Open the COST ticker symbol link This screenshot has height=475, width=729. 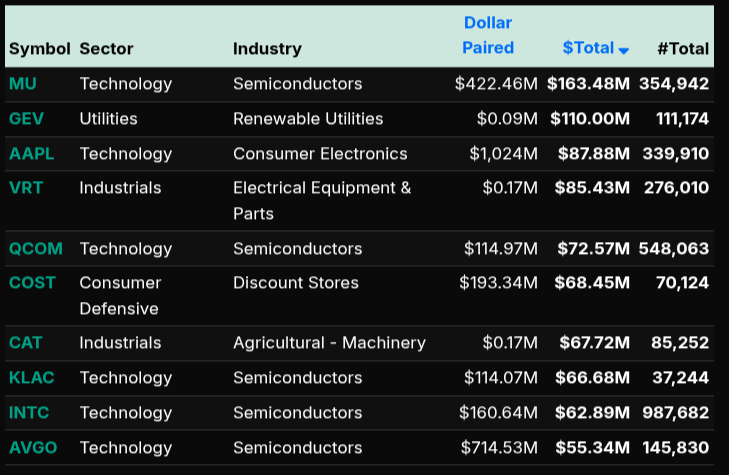coord(32,283)
